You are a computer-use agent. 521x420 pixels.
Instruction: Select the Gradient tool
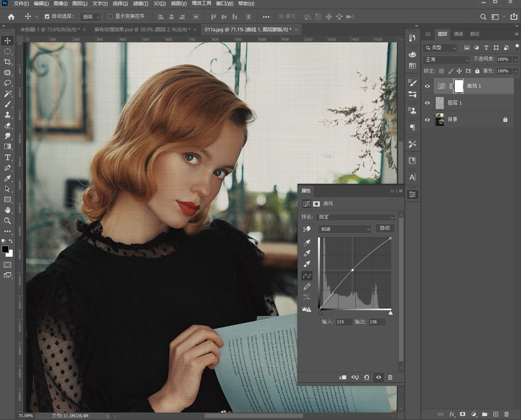(x=7, y=147)
